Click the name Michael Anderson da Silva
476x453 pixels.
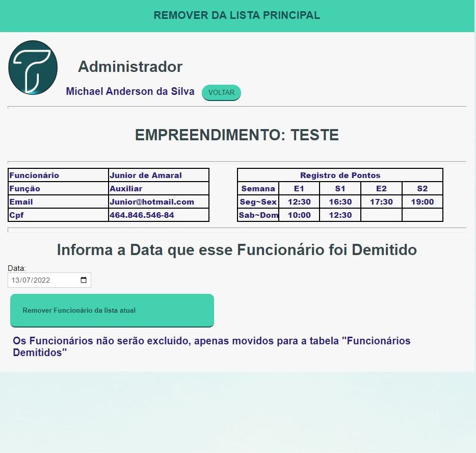[130, 92]
